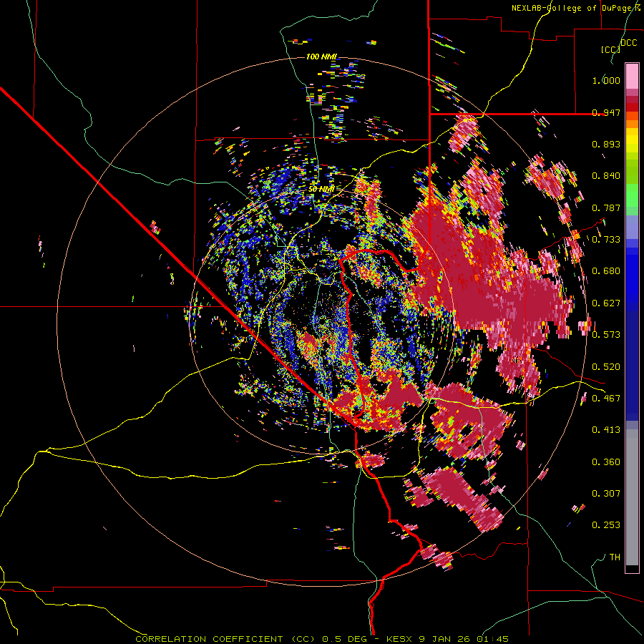Image resolution: width=644 pixels, height=644 pixels.
Task: Select the 0.733 legend value
Action: [606, 240]
